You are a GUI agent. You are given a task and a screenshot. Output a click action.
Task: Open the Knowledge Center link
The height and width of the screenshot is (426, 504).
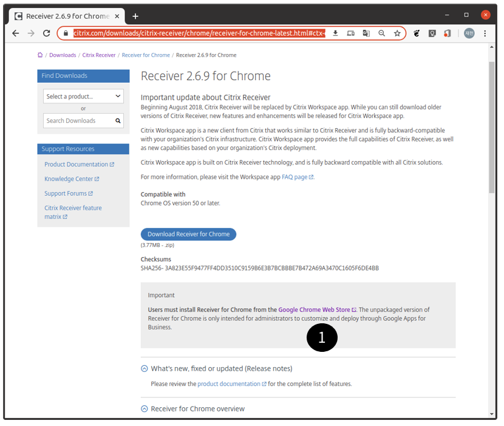(x=72, y=179)
